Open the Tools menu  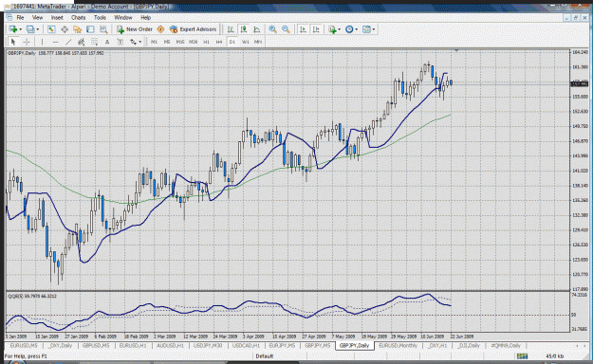100,17
